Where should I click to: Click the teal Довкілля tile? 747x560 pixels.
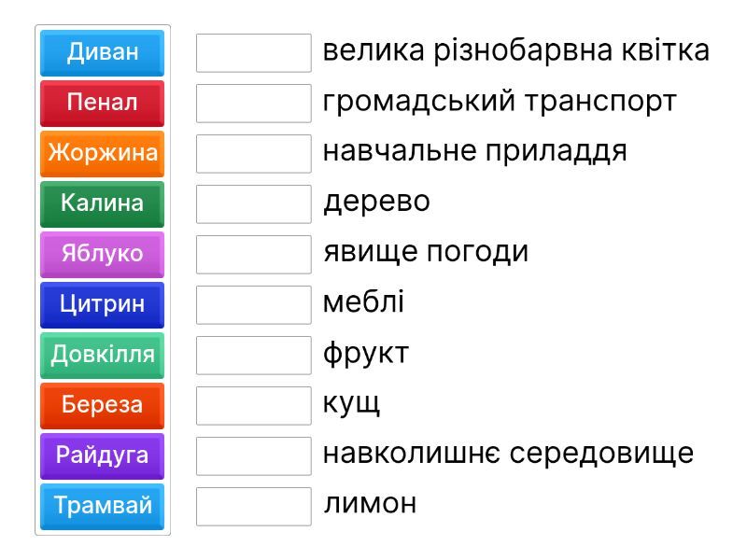(103, 355)
